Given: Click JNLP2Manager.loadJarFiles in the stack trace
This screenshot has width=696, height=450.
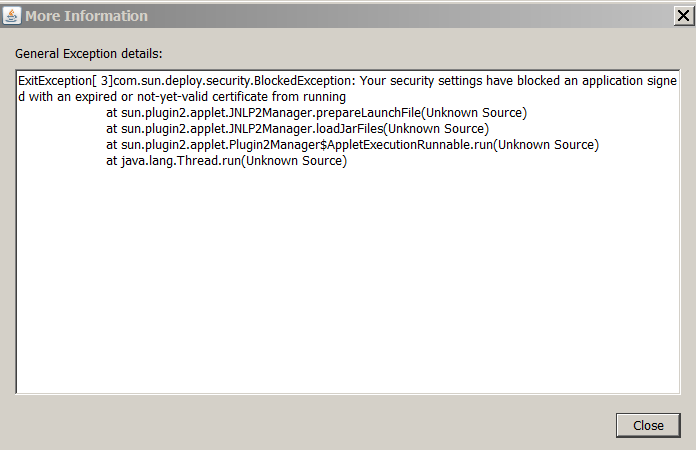Looking at the screenshot, I should 305,129.
